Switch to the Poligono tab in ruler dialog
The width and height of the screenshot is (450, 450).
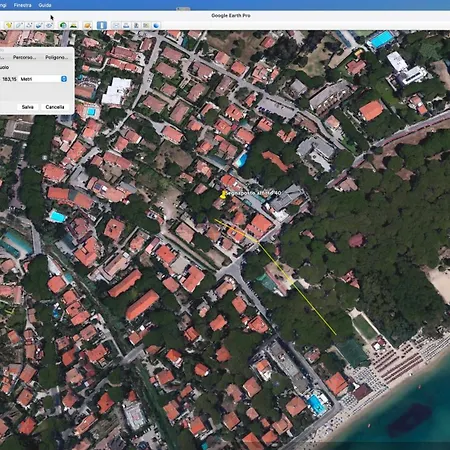pos(56,57)
